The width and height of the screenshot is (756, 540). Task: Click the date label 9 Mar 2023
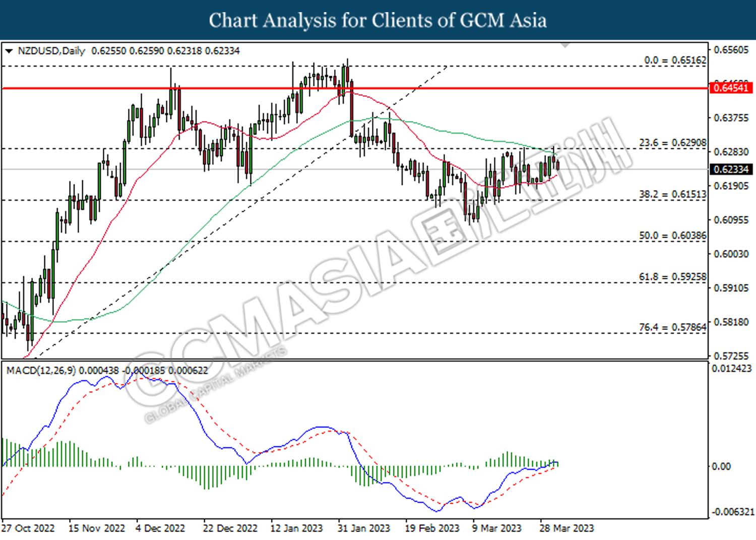tap(497, 528)
